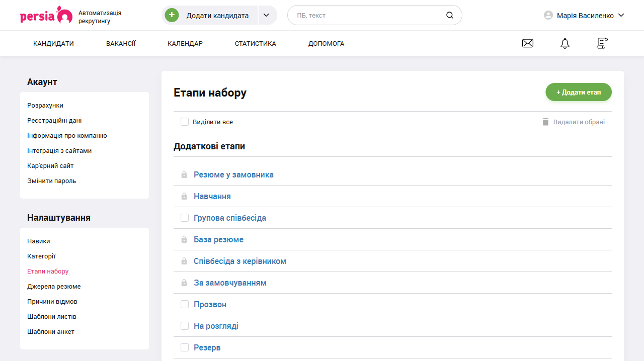644x361 pixels.
Task: Open the notifications bell icon
Action: 565,44
